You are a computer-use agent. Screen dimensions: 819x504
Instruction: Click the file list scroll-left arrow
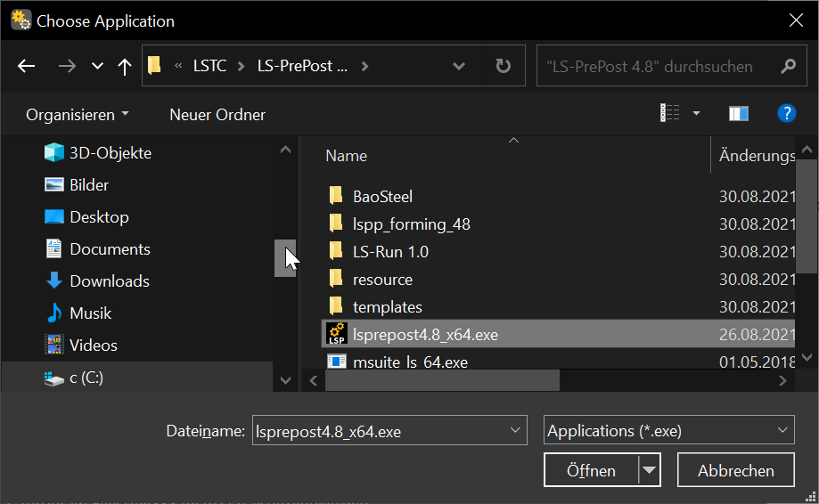click(314, 381)
